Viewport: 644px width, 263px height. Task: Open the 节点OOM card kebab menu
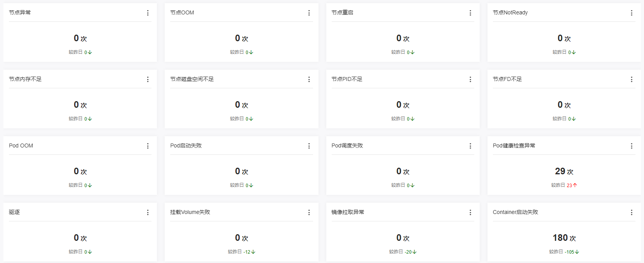(x=309, y=13)
